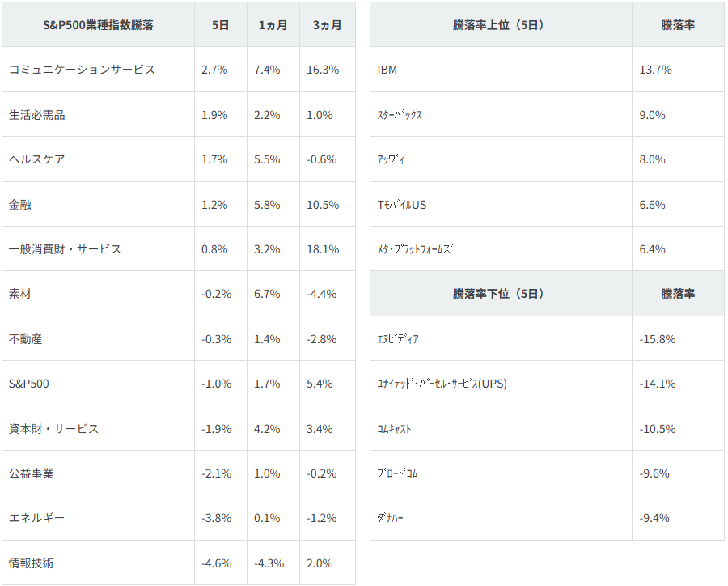Click the S&P500業種指数騰落 column header
The height and width of the screenshot is (586, 728).
click(98, 25)
